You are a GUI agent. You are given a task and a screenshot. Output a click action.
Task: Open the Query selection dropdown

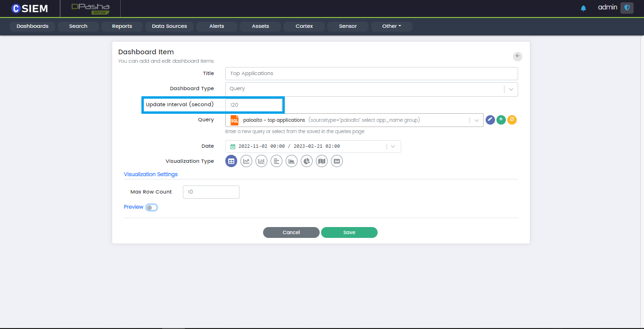click(477, 120)
